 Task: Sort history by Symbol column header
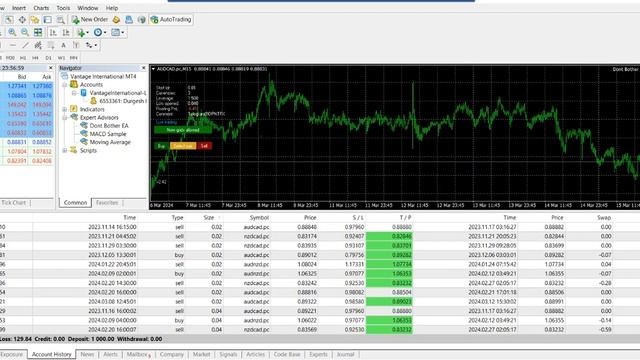pos(259,218)
